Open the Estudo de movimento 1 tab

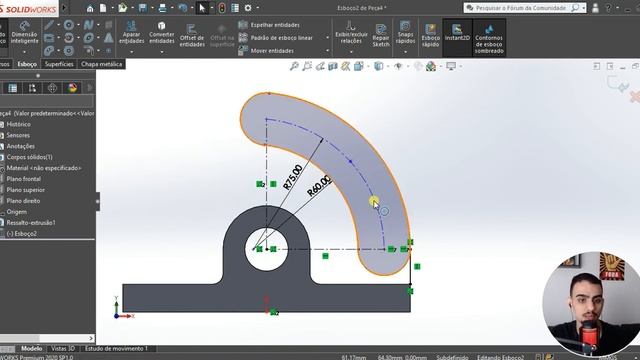[116, 349]
